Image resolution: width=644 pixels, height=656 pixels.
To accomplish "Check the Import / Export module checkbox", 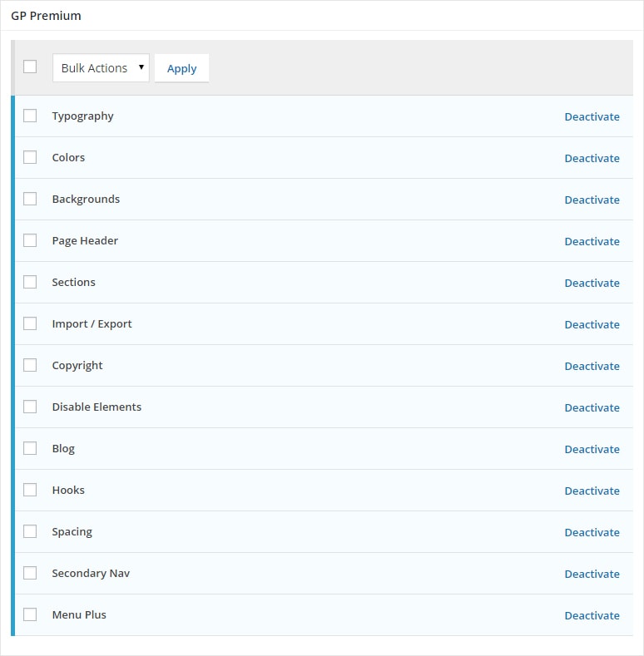I will 30,323.
